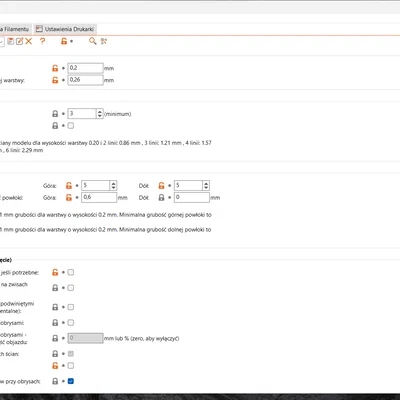Click padlock in 'podwiniętymi' row
Image resolution: width=400 pixels, height=400 pixels.
coord(55,307)
